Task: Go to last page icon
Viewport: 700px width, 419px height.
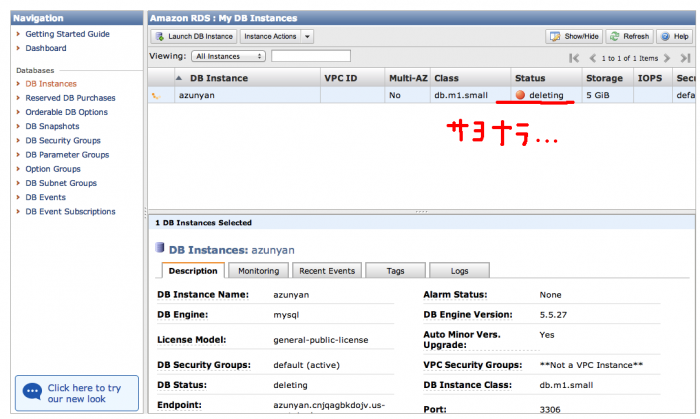Action: tap(685, 58)
